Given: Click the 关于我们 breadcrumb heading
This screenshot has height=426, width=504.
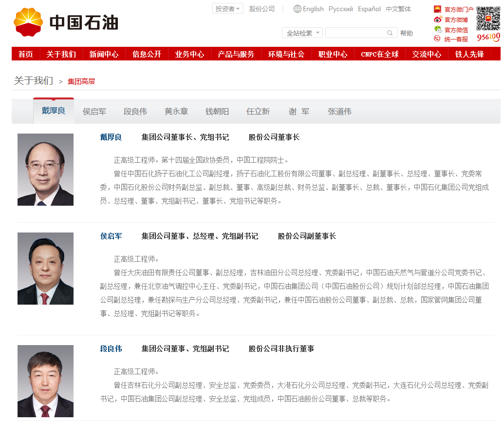Looking at the screenshot, I should 34,80.
